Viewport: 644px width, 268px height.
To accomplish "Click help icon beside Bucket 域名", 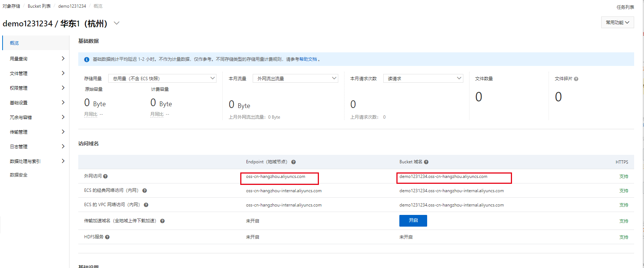I will pyautogui.click(x=426, y=162).
